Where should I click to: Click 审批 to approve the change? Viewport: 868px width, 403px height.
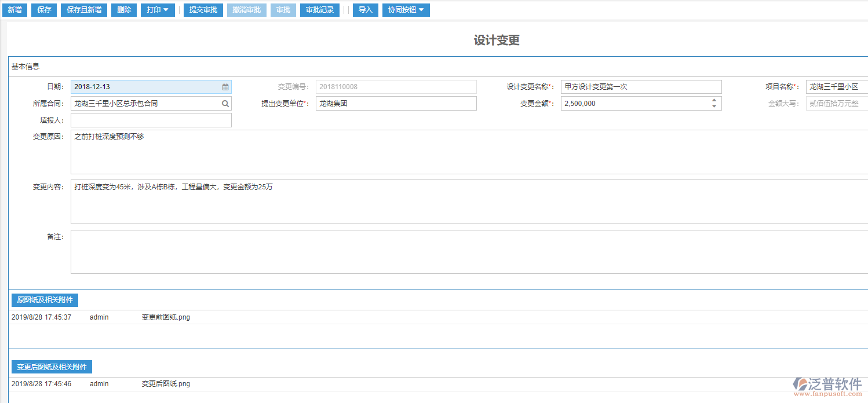click(283, 10)
